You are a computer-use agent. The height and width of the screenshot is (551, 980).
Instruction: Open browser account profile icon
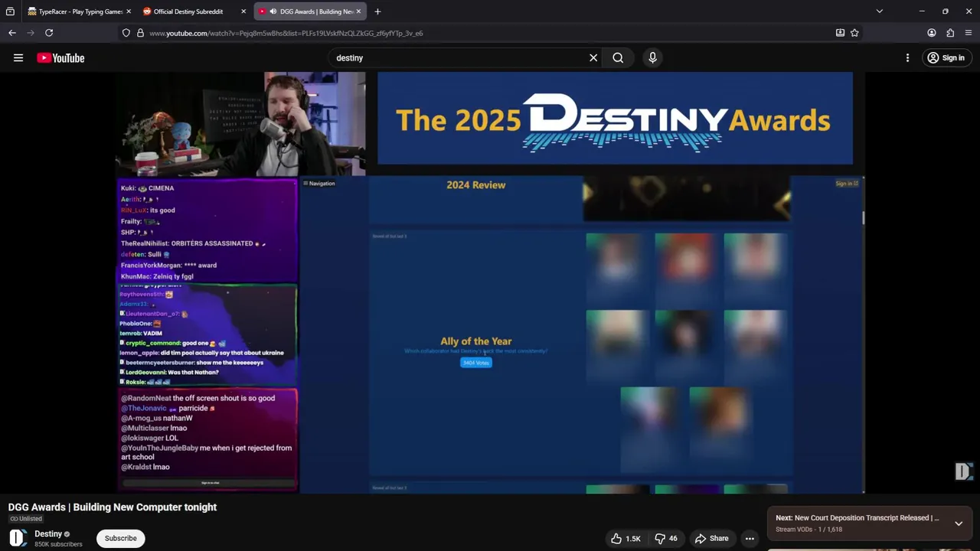pyautogui.click(x=932, y=33)
